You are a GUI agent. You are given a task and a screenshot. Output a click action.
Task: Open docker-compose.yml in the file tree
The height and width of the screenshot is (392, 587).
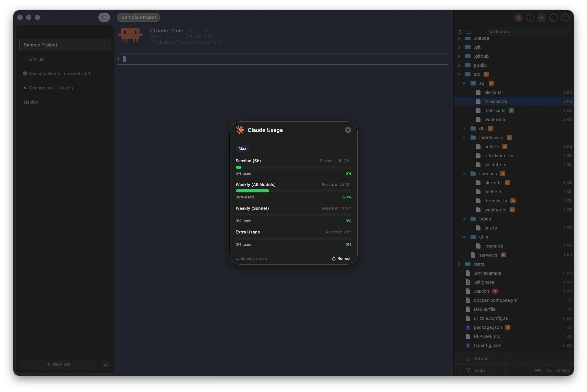pyautogui.click(x=514, y=300)
